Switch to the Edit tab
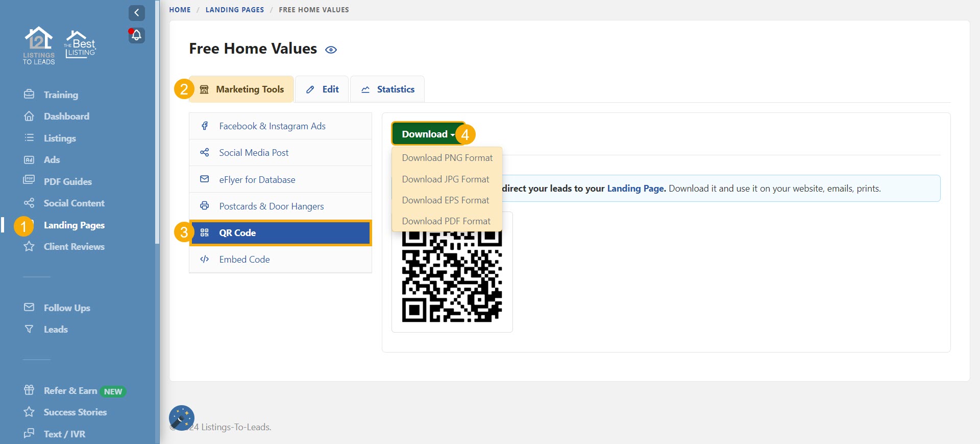Viewport: 980px width, 444px height. click(322, 89)
